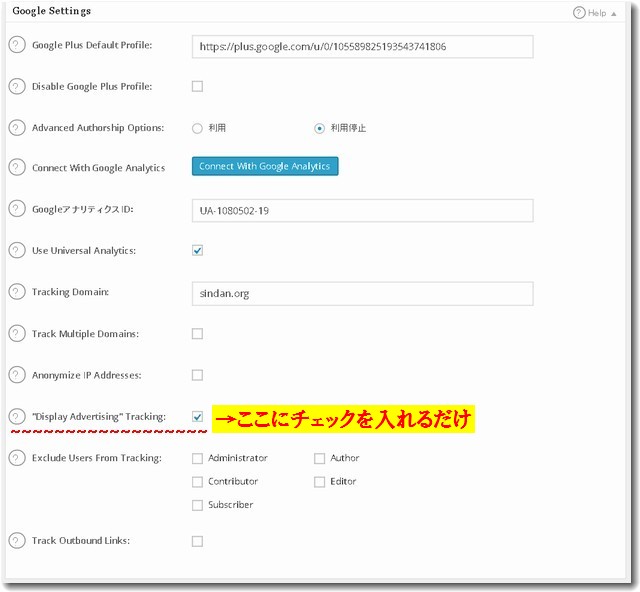Show help for Anonymize IP Addresses
The height and width of the screenshot is (592, 640).
pos(16,375)
